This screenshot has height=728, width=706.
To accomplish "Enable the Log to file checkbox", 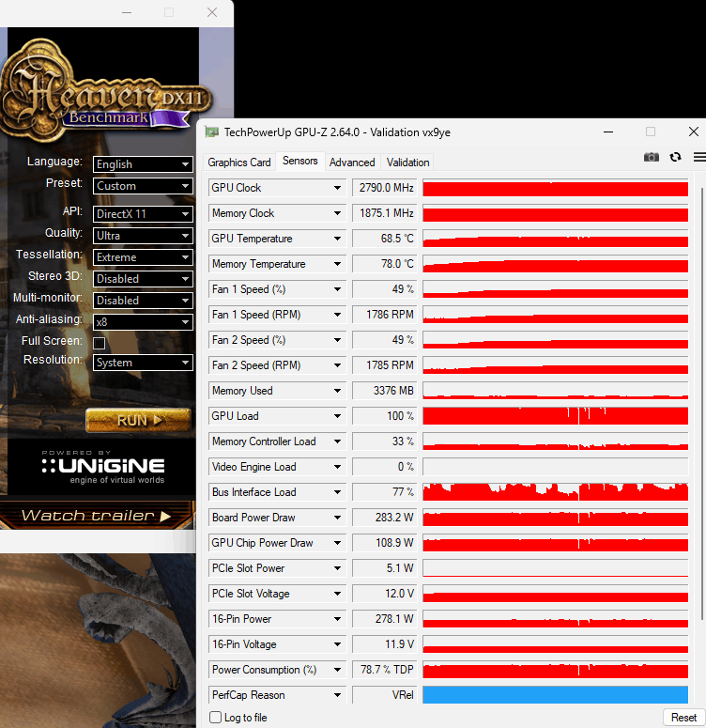I will click(215, 718).
